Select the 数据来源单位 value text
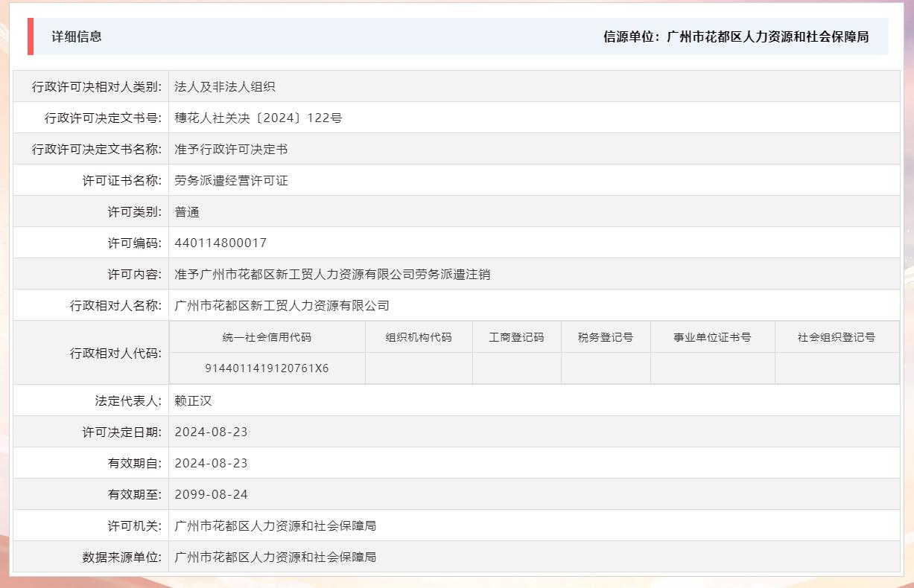Screen dimensions: 914x588 tap(276, 557)
